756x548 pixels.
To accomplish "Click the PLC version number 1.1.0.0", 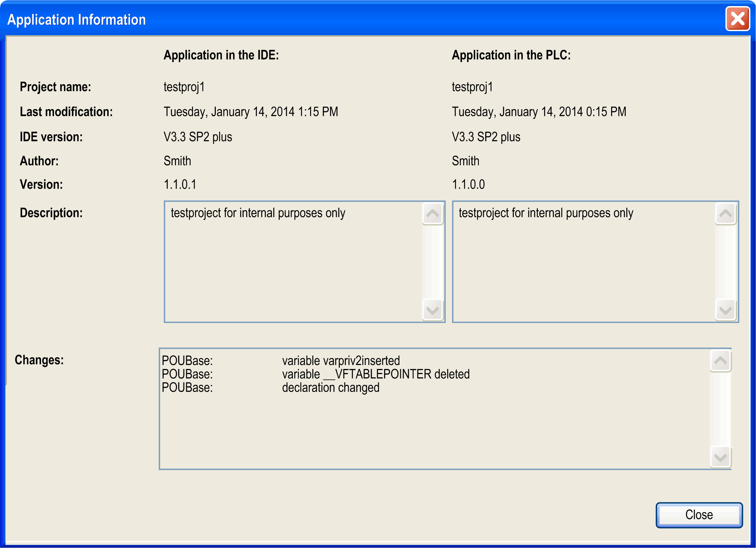I will coord(468,184).
